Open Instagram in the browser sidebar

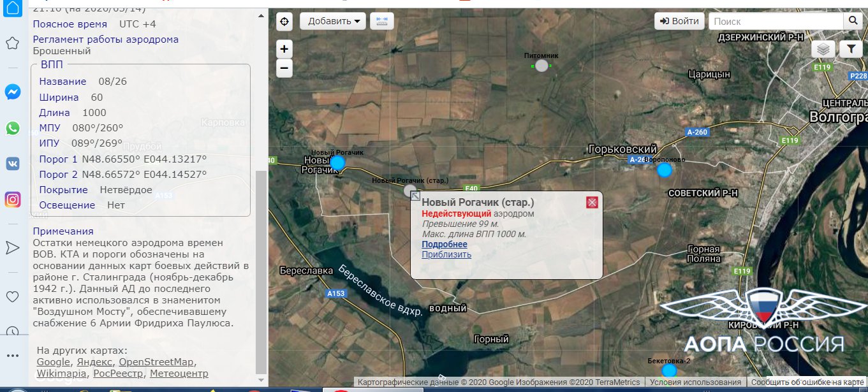12,200
